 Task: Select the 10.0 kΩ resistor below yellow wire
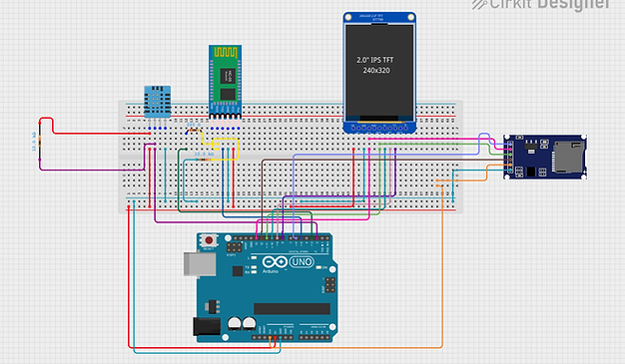(205, 160)
